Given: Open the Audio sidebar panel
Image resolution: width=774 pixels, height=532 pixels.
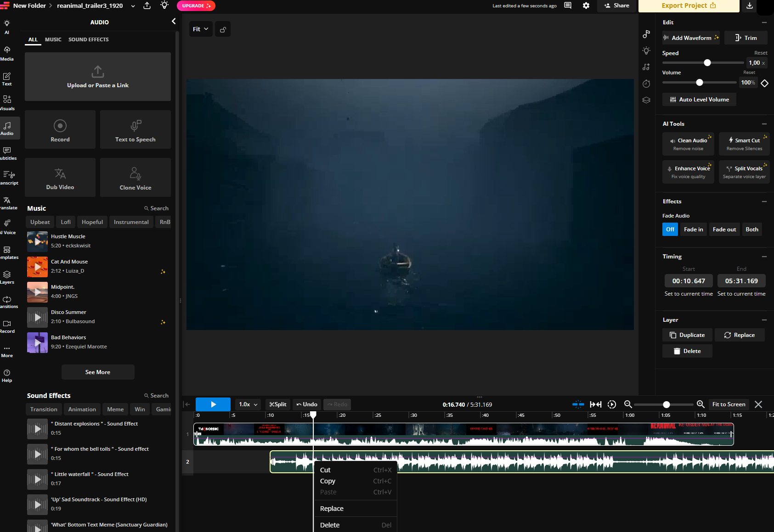Looking at the screenshot, I should (x=7, y=128).
